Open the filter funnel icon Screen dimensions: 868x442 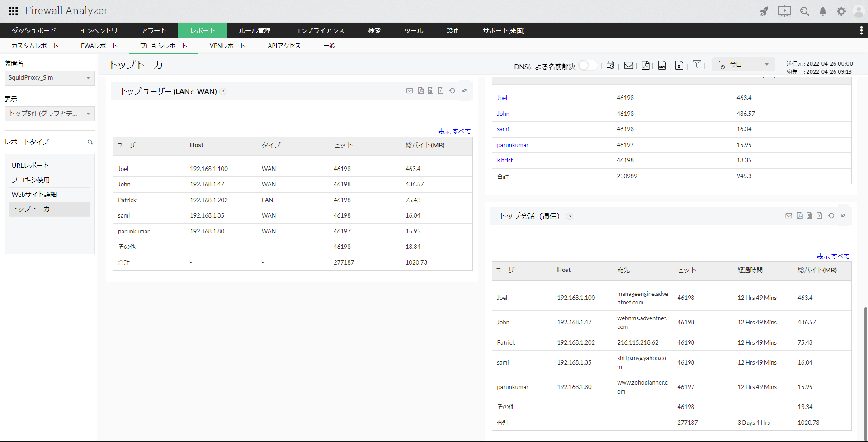coord(697,65)
